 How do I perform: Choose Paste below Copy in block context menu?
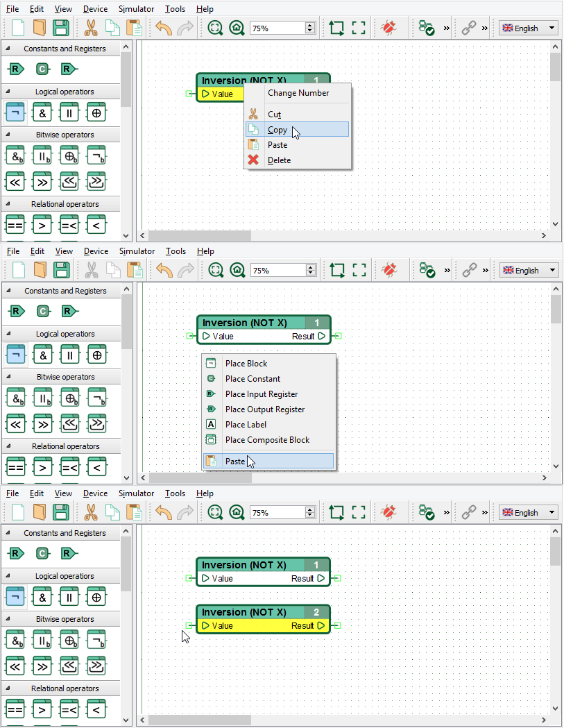(297, 145)
